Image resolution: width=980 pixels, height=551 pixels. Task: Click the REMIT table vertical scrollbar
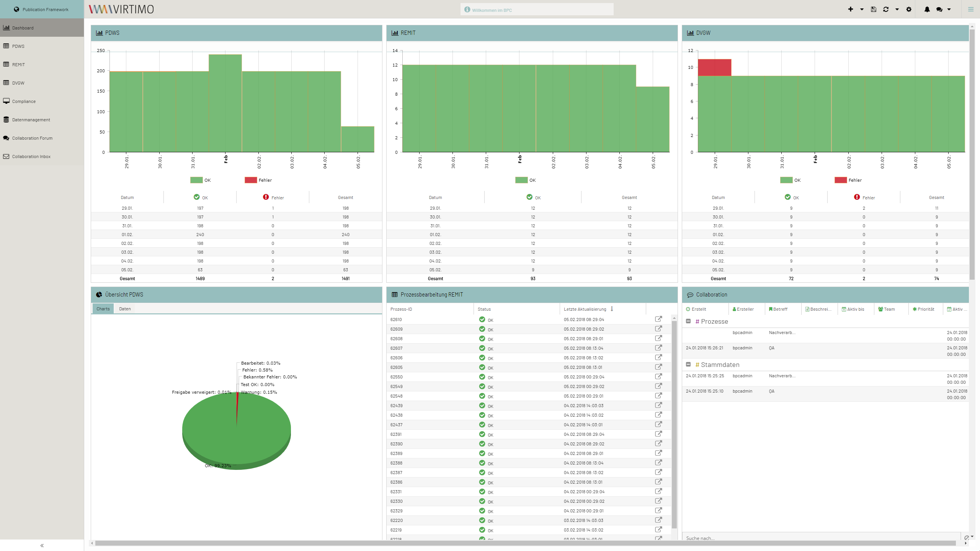point(674,424)
